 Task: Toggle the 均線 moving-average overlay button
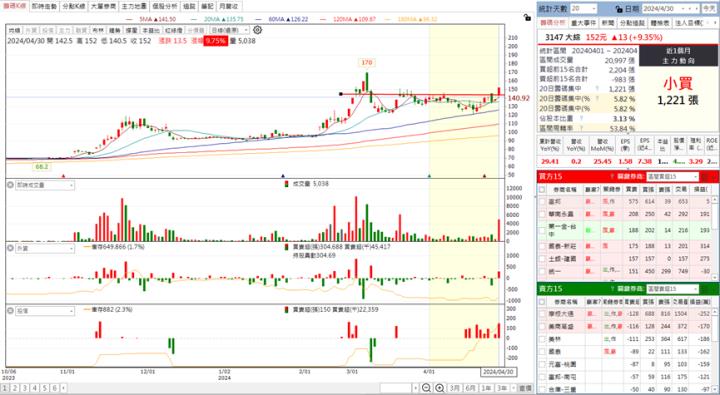click(14, 30)
